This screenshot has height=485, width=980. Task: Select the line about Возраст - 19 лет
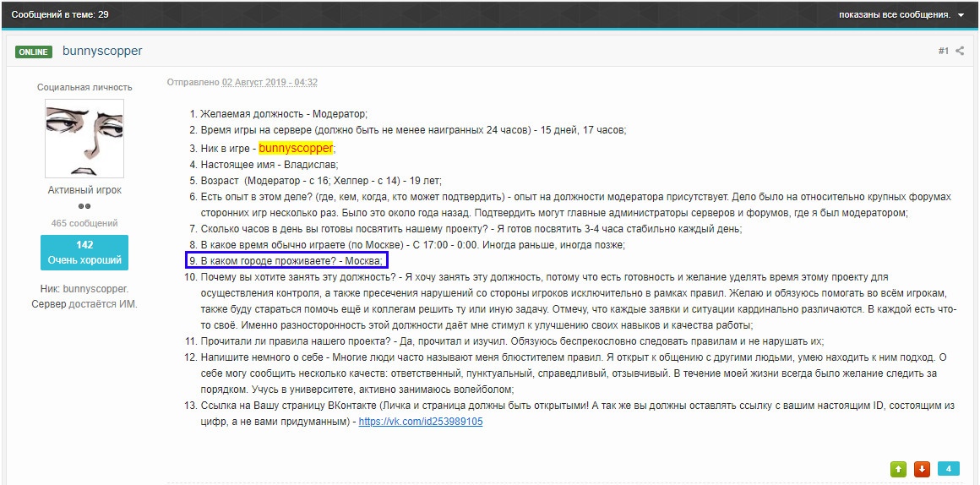[x=321, y=181]
